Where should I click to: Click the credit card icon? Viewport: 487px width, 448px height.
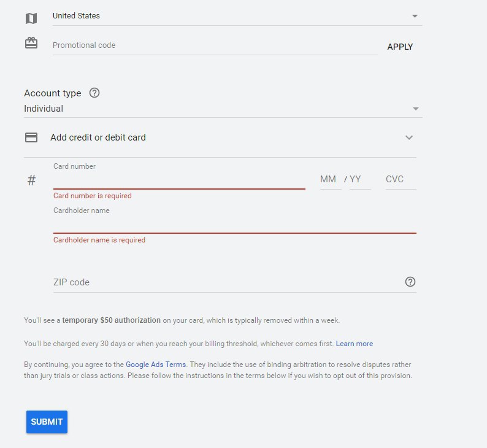pos(31,137)
